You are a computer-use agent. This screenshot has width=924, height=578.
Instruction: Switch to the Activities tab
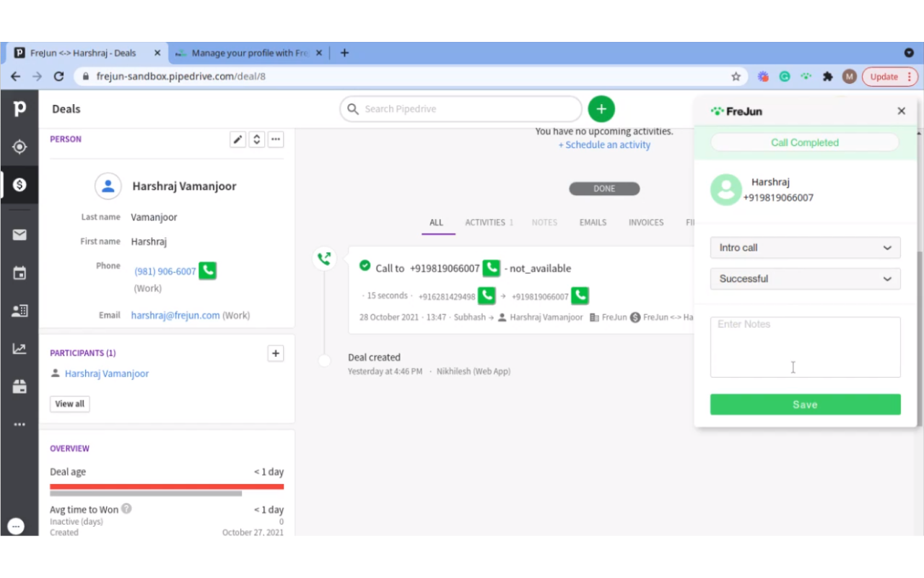[488, 223]
